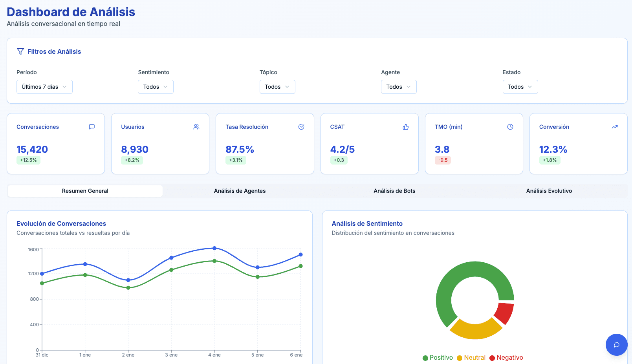Click the +1.8% badge
The image size is (632, 364).
[x=550, y=160]
